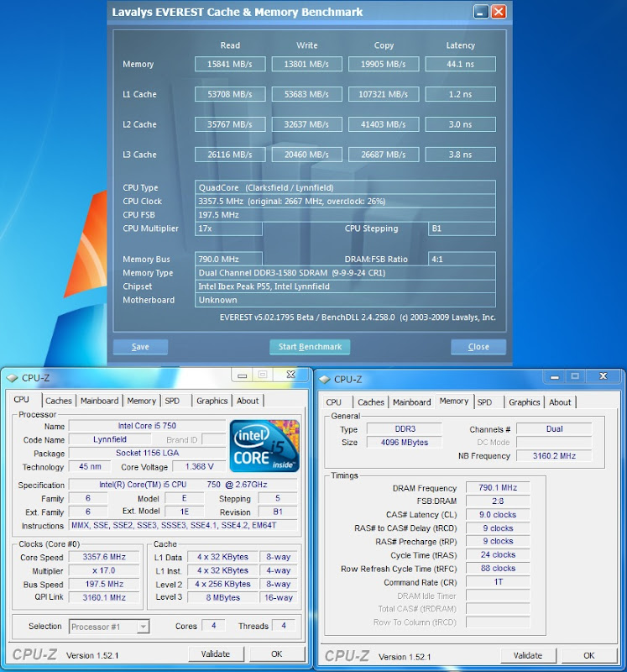Open About tab in left CPU-Z window

[x=248, y=401]
